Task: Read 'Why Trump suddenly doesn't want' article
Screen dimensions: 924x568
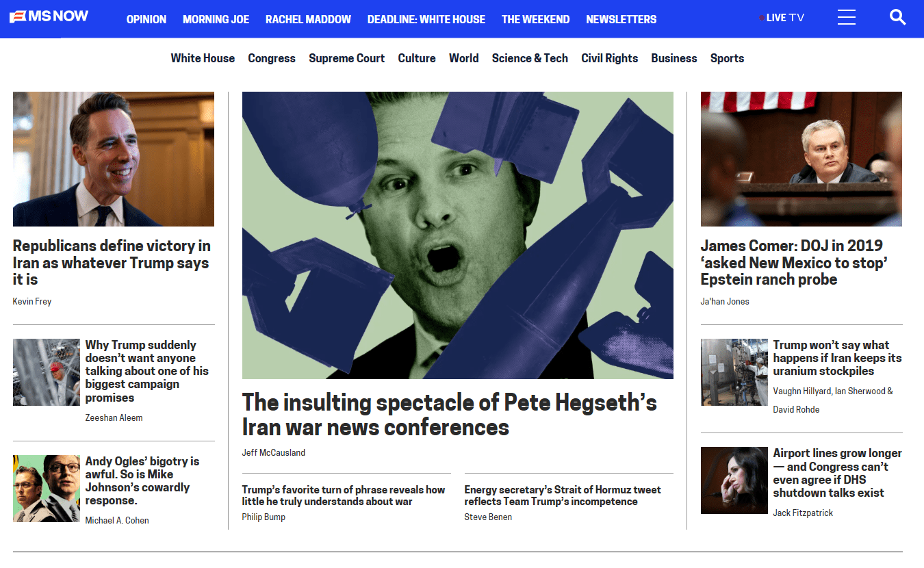Action: pos(146,371)
